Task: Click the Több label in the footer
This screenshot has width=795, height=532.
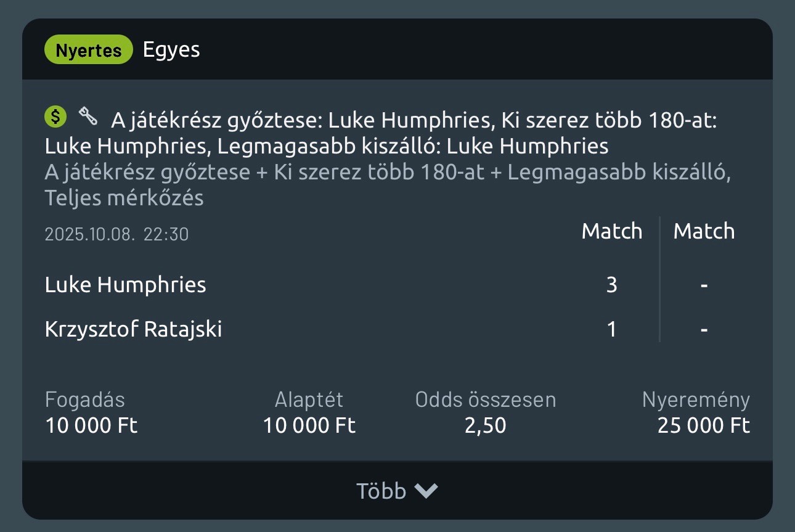Action: pyautogui.click(x=381, y=491)
